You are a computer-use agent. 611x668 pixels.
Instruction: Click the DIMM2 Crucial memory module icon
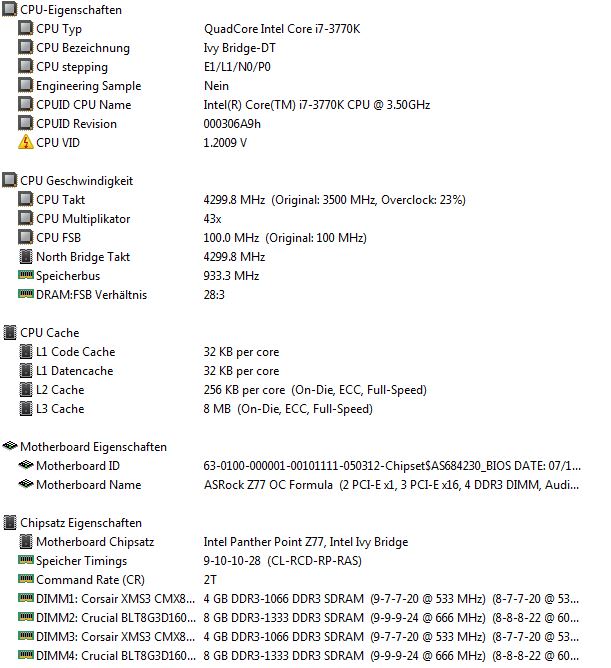pos(26,616)
